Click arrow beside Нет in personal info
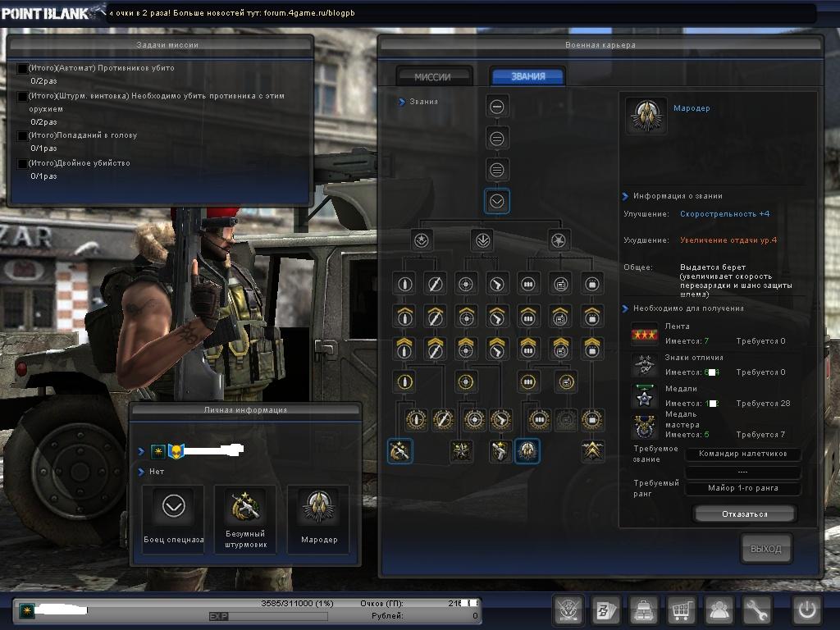Screen dimensions: 840x630 pos(141,472)
